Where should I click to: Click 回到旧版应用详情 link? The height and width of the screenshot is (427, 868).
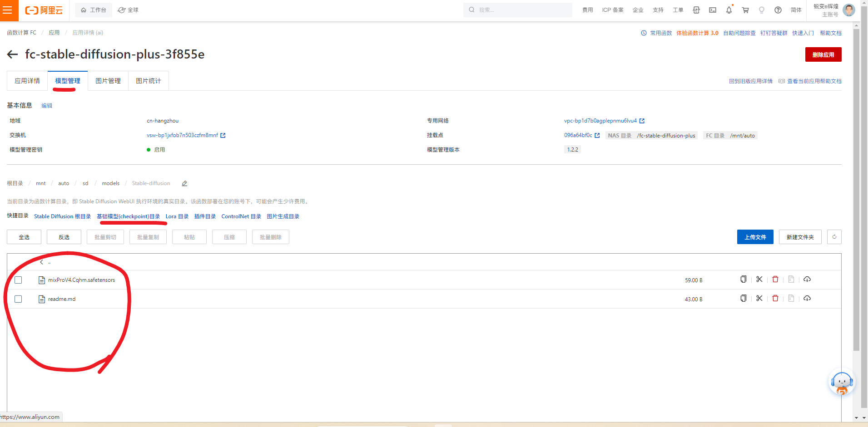coord(751,81)
